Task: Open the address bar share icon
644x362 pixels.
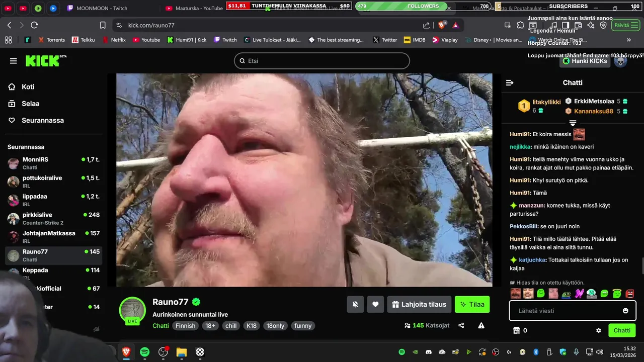Action: (427, 25)
